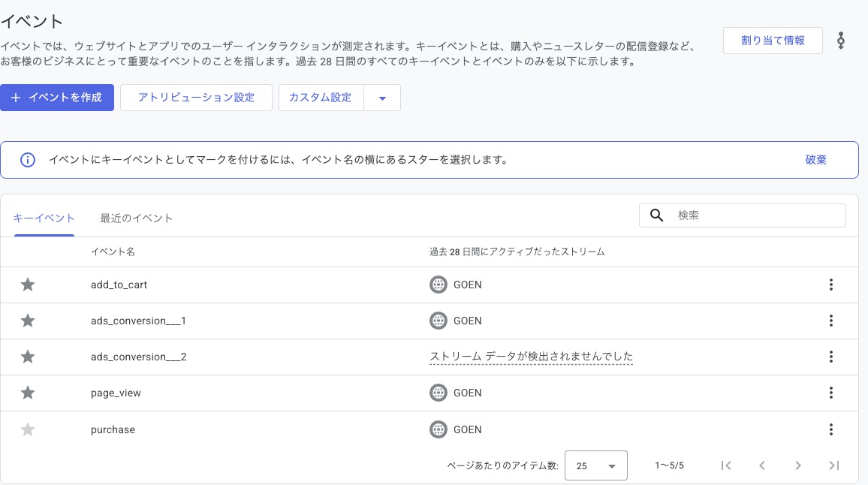Go to the previous page of results

tap(762, 465)
